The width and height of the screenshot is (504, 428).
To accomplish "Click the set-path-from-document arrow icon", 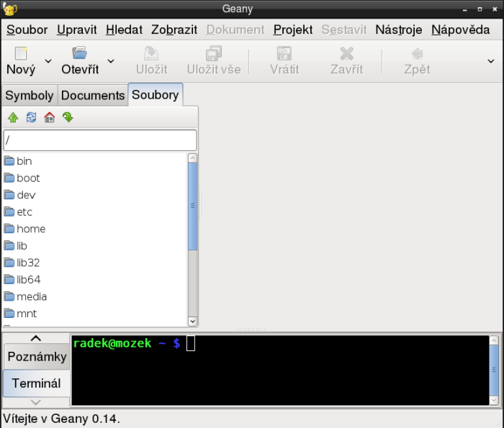I will tap(68, 118).
